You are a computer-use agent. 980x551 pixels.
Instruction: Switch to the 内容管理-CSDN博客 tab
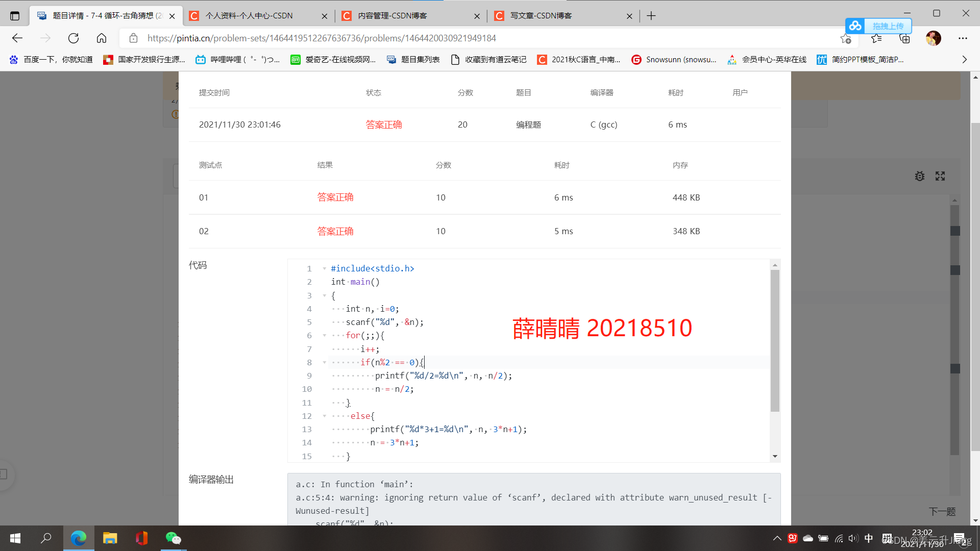[x=393, y=16]
